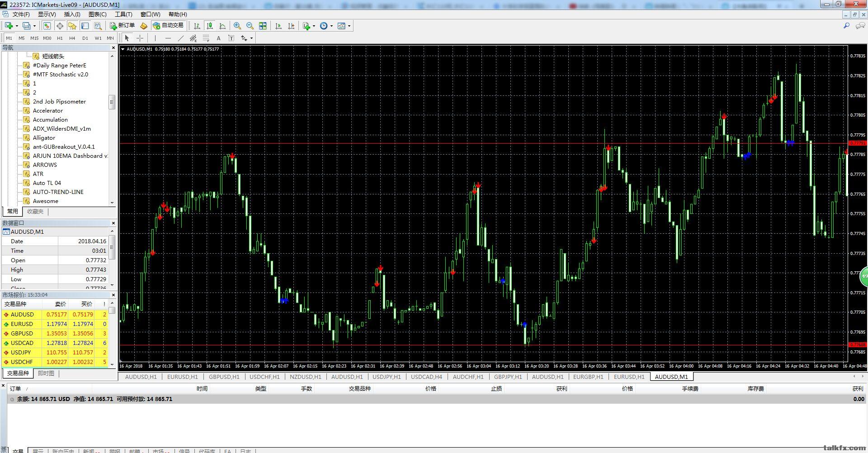Toggle chart shift from right edge

[291, 26]
